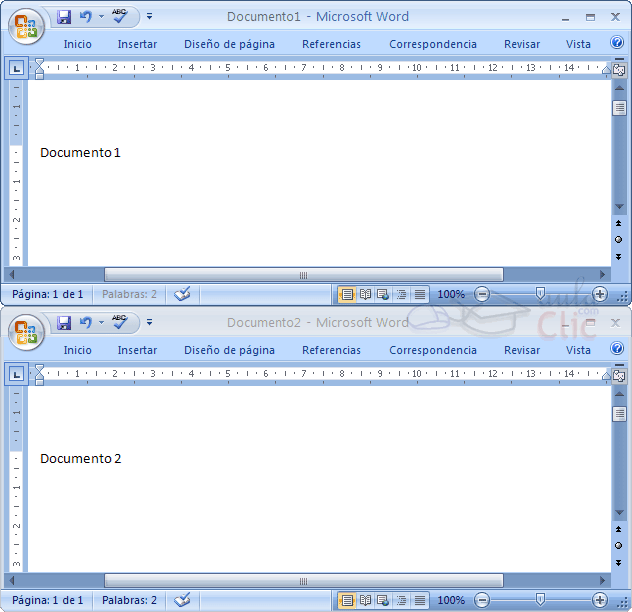Open Referencias tab in Documento2 window

click(x=331, y=350)
